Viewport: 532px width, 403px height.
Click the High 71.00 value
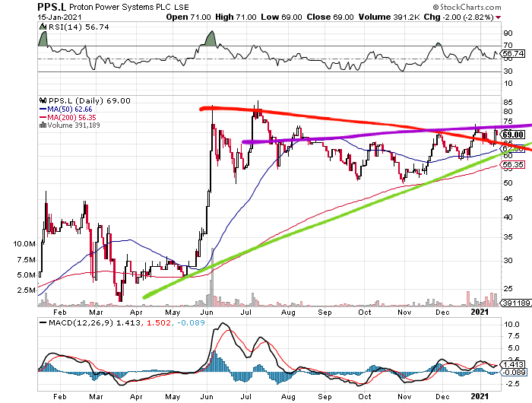pyautogui.click(x=236, y=17)
